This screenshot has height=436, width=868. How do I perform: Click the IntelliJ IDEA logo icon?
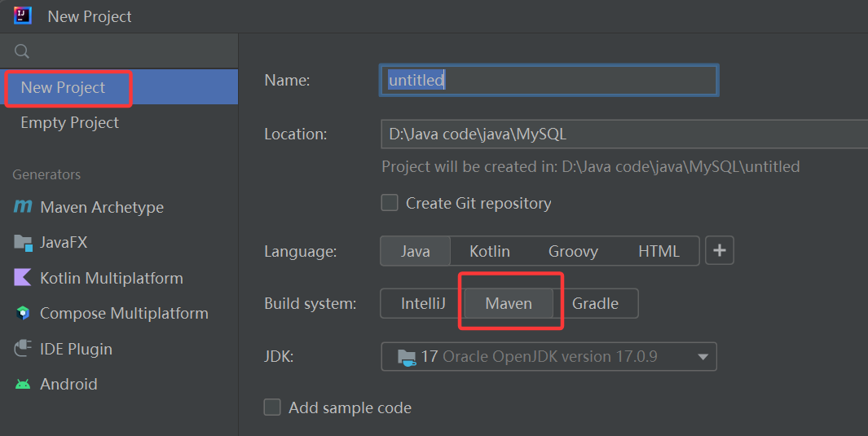[22, 15]
